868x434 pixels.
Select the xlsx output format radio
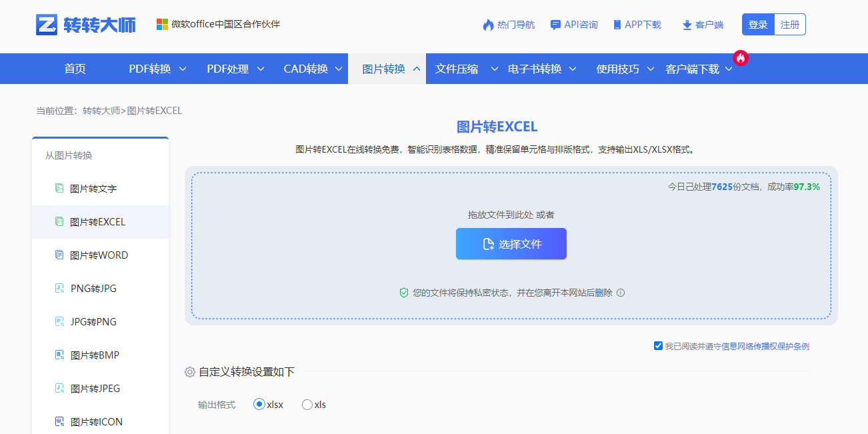[259, 405]
